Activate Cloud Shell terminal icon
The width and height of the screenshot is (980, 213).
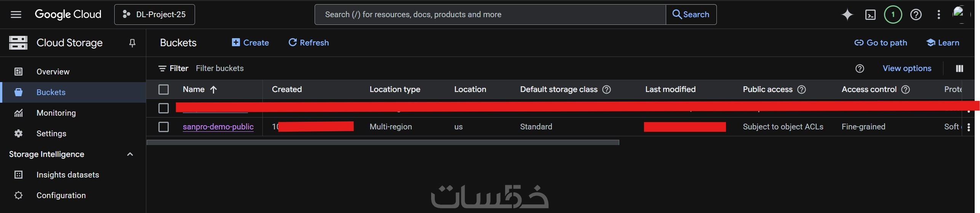click(x=870, y=15)
